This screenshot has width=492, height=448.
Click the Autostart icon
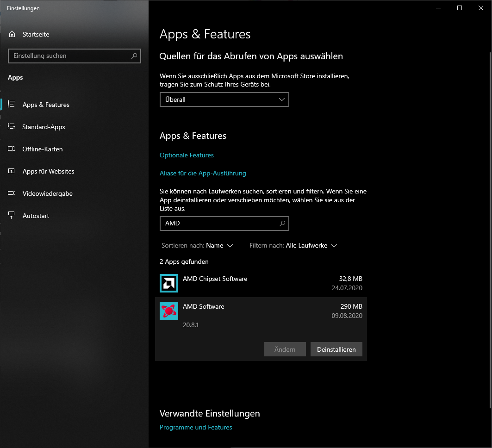[x=11, y=215]
